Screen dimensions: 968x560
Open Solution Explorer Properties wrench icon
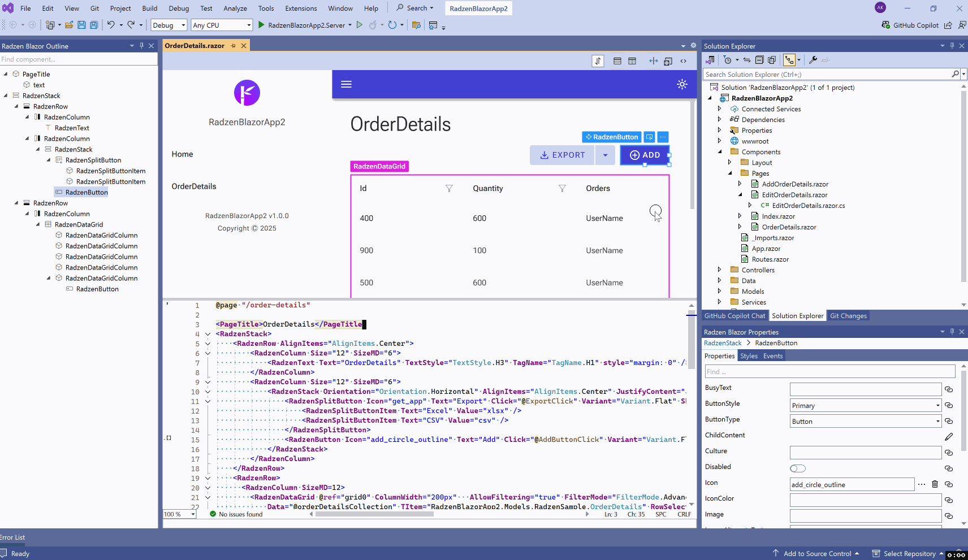(x=813, y=60)
